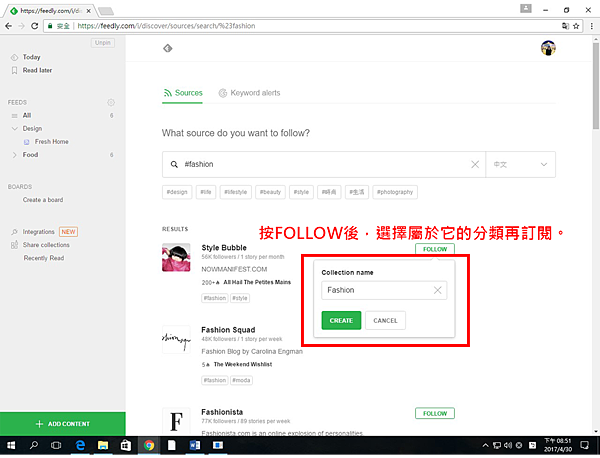Bookmark this page with star icon

pyautogui.click(x=576, y=26)
